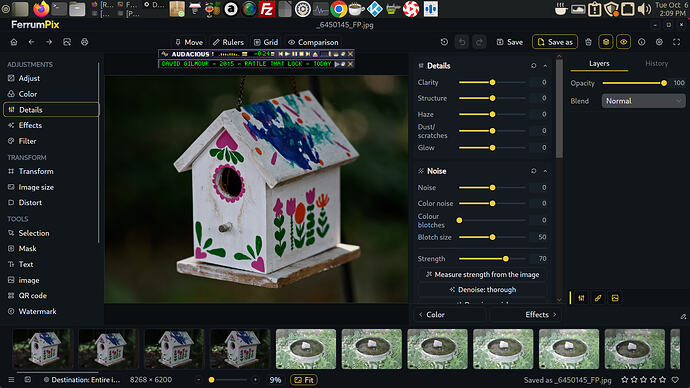Select the Text tool
The width and height of the screenshot is (690, 388).
point(51,264)
